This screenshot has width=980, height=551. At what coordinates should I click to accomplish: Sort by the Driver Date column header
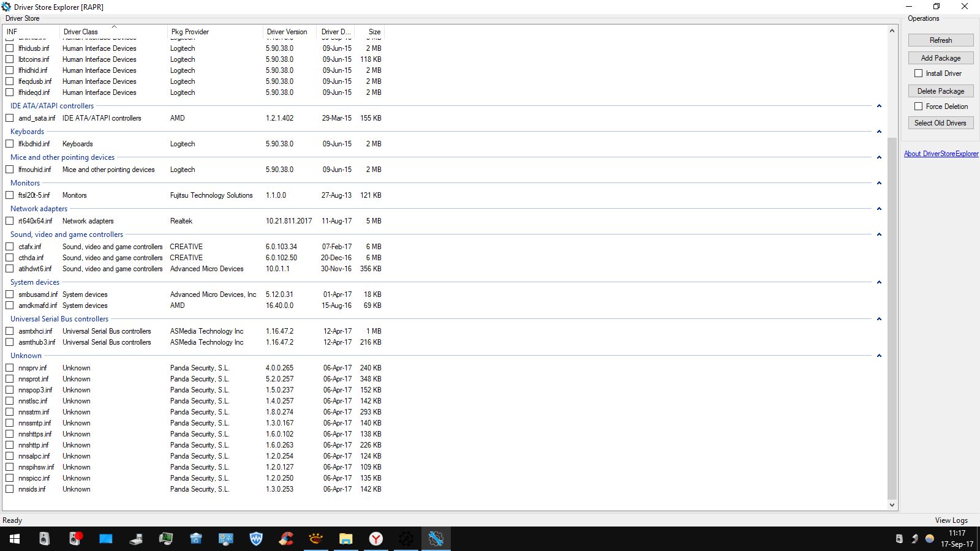coord(336,32)
